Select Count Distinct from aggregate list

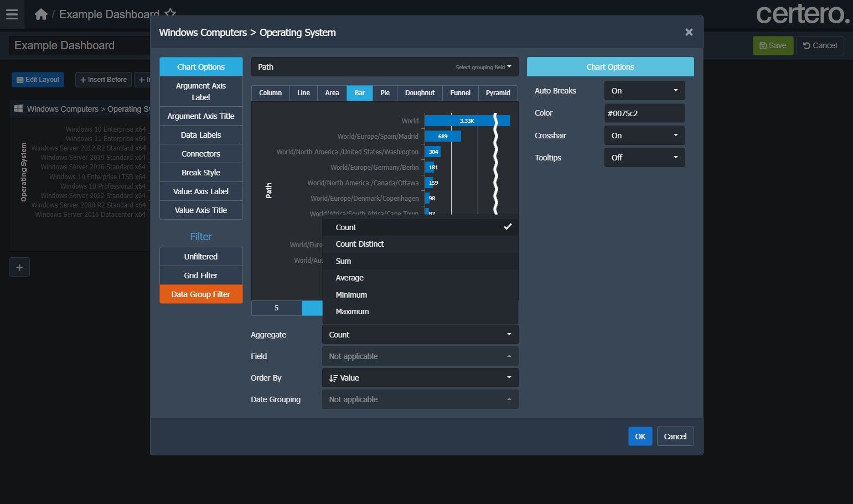(x=360, y=244)
